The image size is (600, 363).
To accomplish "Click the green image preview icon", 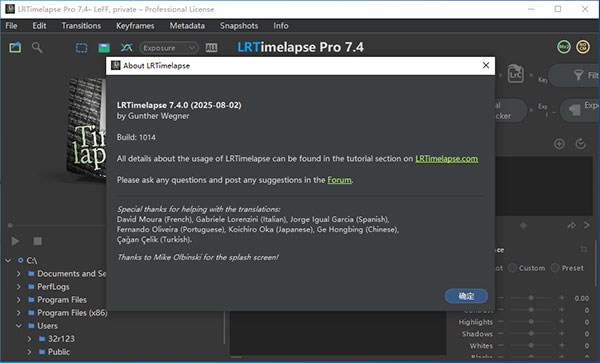I will click(104, 48).
